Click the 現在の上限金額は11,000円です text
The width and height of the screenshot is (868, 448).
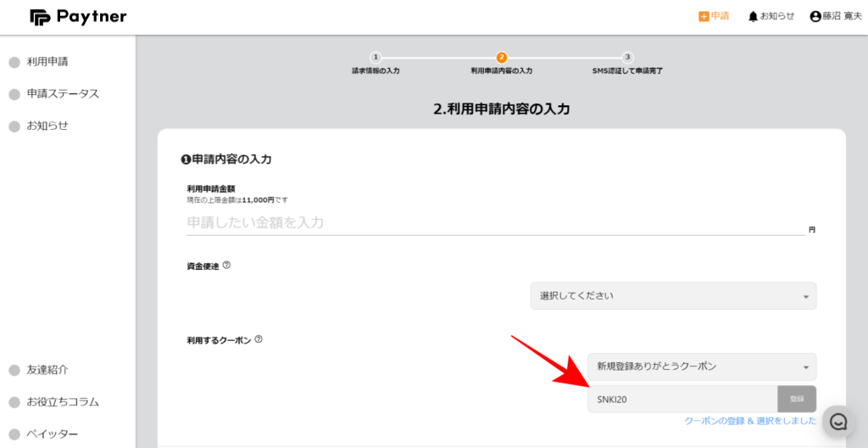pos(237,199)
